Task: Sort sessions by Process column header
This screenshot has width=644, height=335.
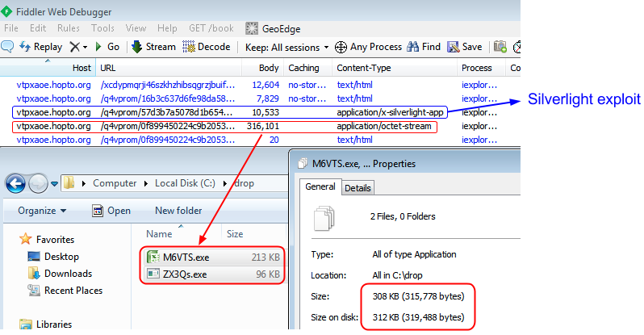Action: tap(481, 68)
